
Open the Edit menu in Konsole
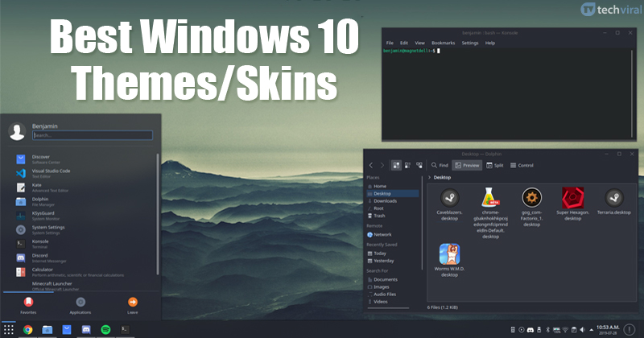(x=404, y=43)
